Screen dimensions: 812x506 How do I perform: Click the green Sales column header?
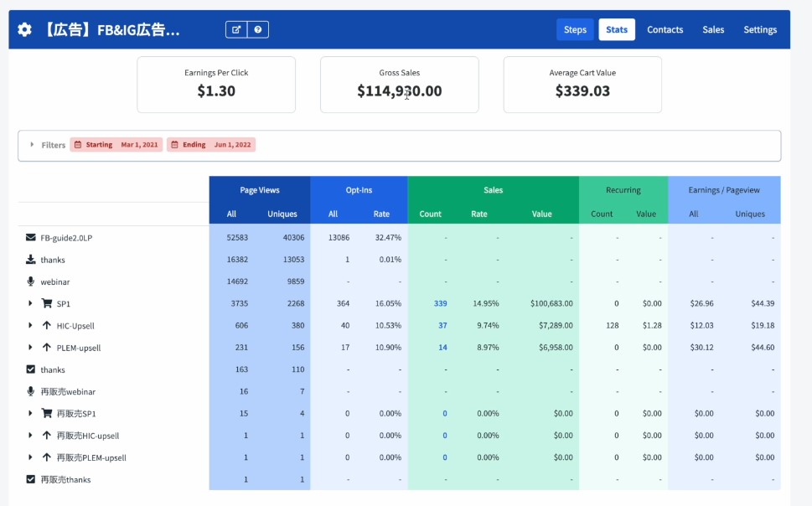pyautogui.click(x=493, y=190)
